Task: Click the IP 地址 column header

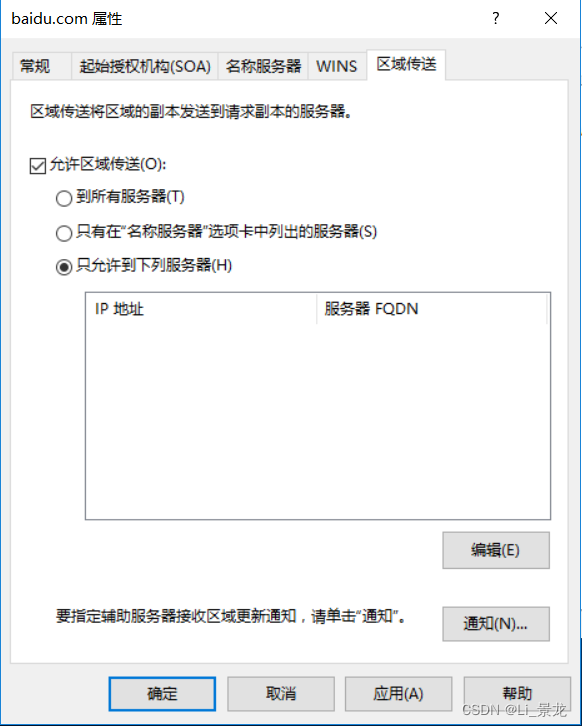Action: 201,309
